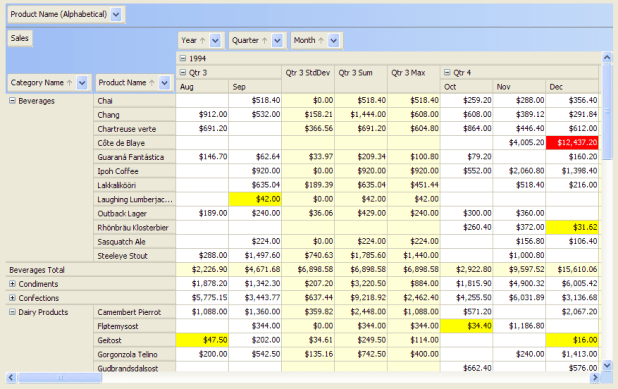Viewport: 618px width, 389px height.
Task: Select the Qtr 3 StdDev column header
Action: pyautogui.click(x=308, y=79)
